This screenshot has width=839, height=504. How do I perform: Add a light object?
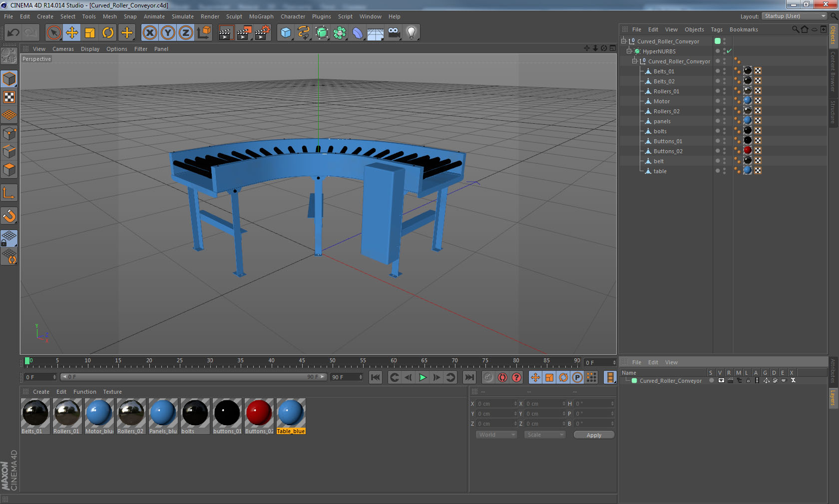(412, 33)
